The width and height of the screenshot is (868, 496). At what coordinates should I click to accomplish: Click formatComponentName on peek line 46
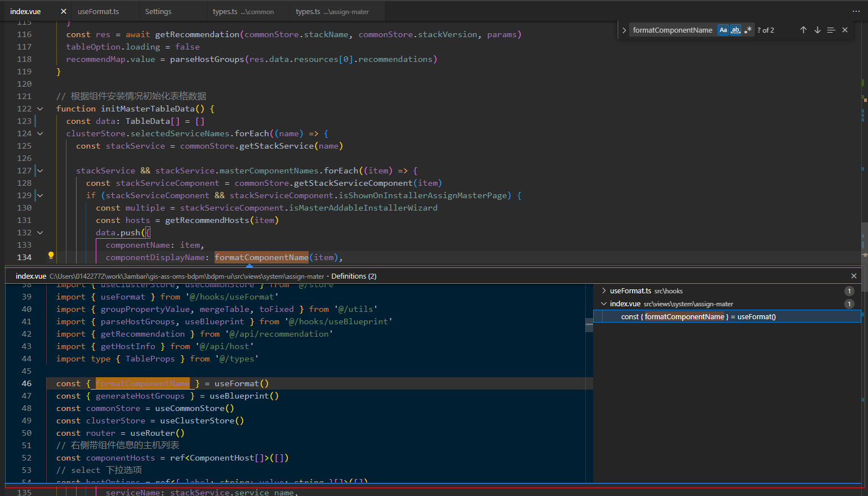[143, 383]
